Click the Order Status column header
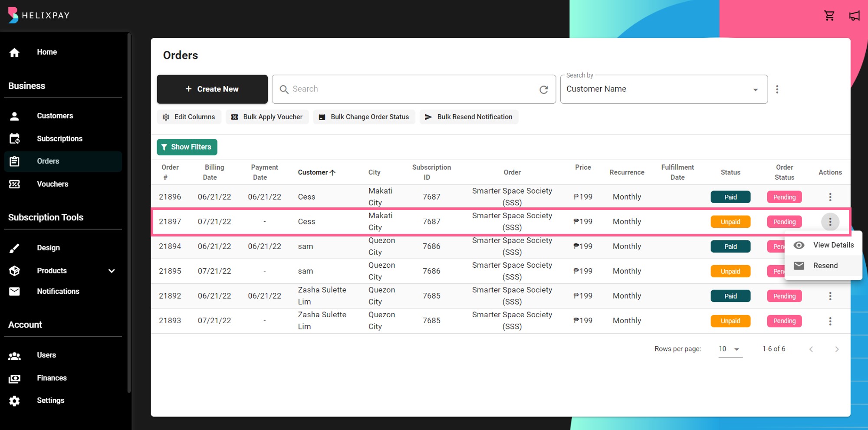868x430 pixels. (784, 172)
